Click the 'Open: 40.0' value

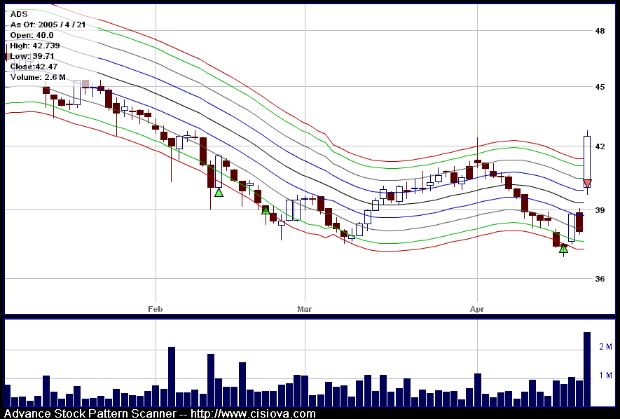click(32, 35)
